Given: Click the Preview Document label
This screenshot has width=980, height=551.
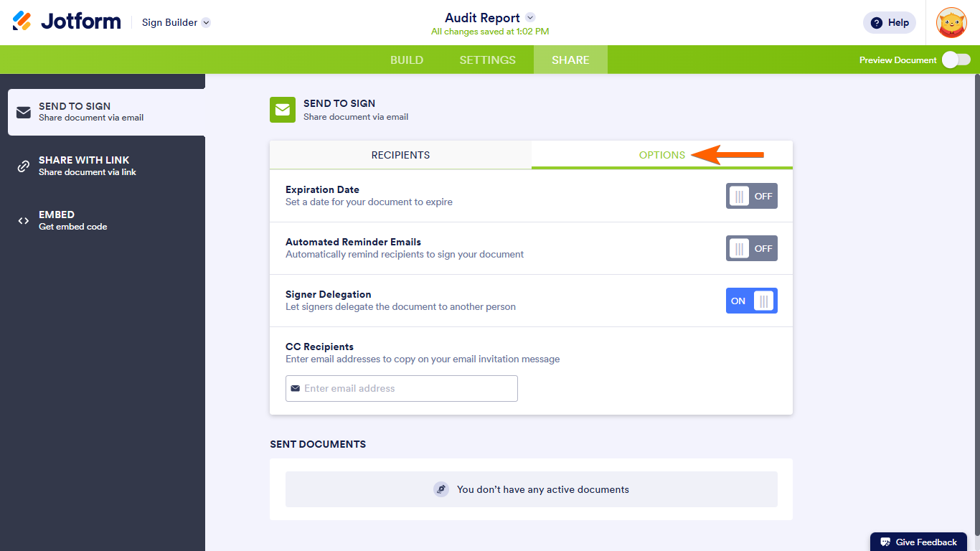Looking at the screenshot, I should [898, 60].
